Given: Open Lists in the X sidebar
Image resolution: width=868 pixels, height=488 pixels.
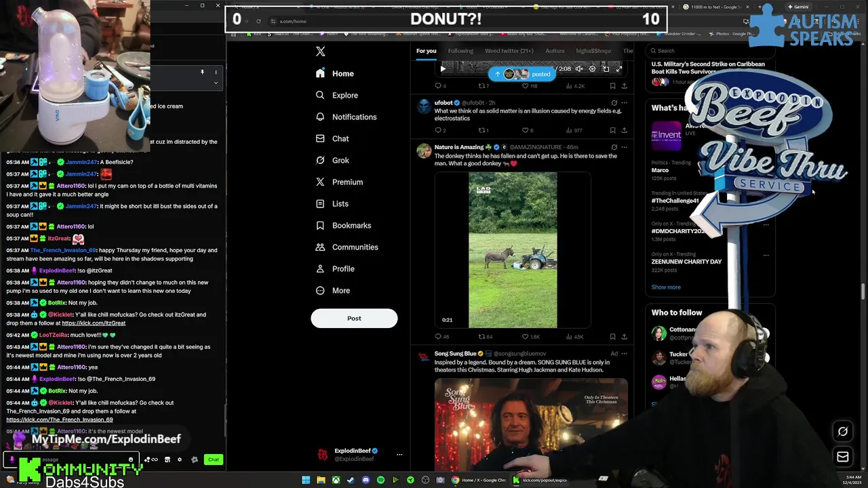Looking at the screenshot, I should pyautogui.click(x=332, y=204).
